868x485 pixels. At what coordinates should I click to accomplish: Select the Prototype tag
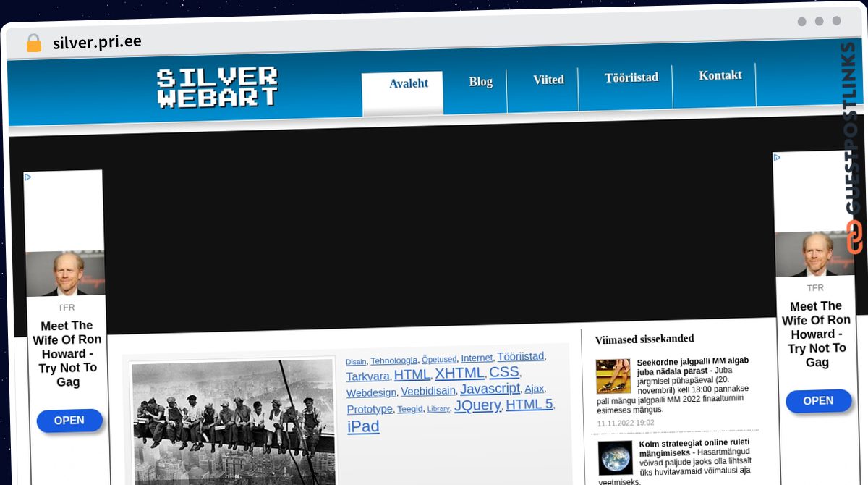pos(370,410)
